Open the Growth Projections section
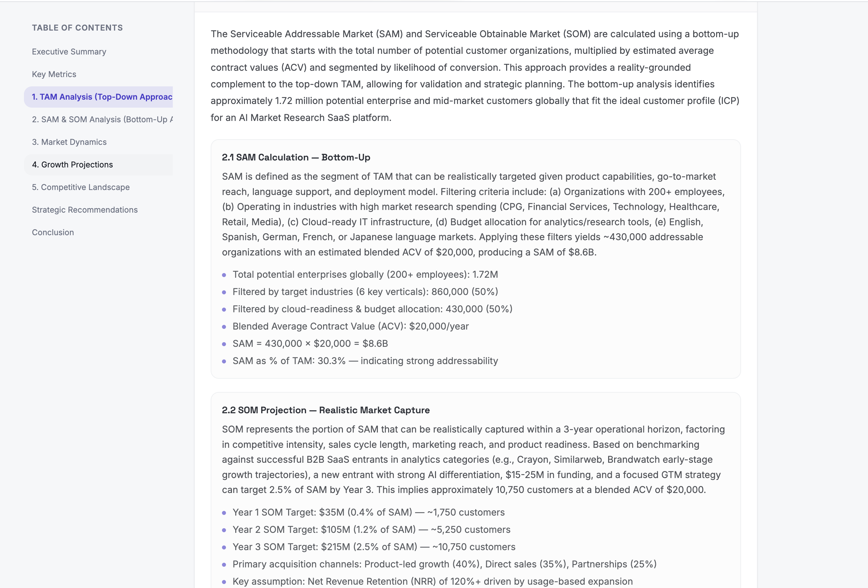Image resolution: width=868 pixels, height=588 pixels. tap(72, 164)
